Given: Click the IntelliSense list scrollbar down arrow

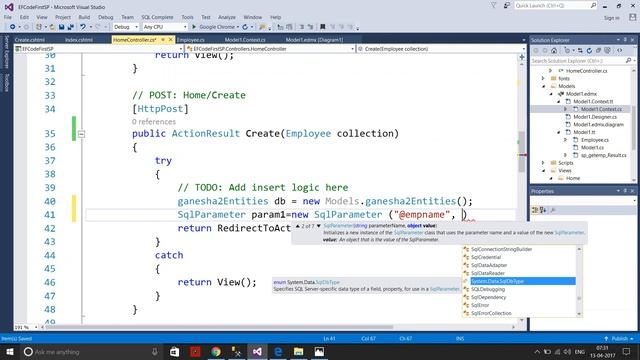Looking at the screenshot, I should 579,313.
